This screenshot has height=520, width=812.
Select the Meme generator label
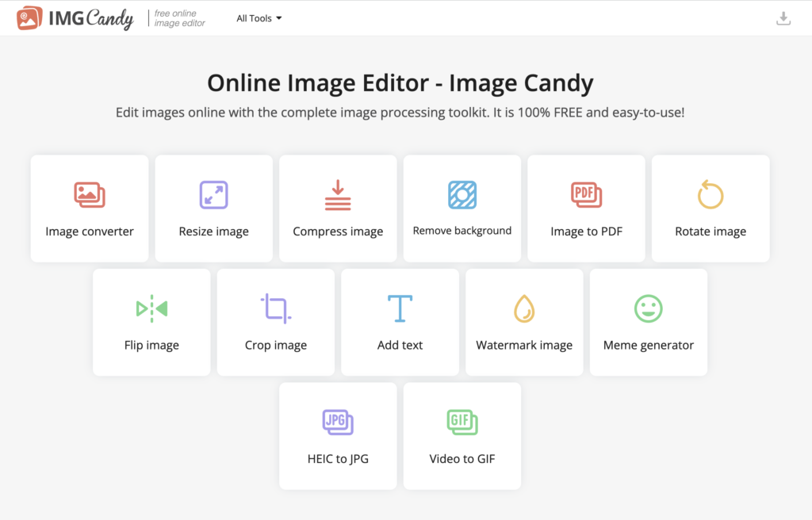point(649,346)
